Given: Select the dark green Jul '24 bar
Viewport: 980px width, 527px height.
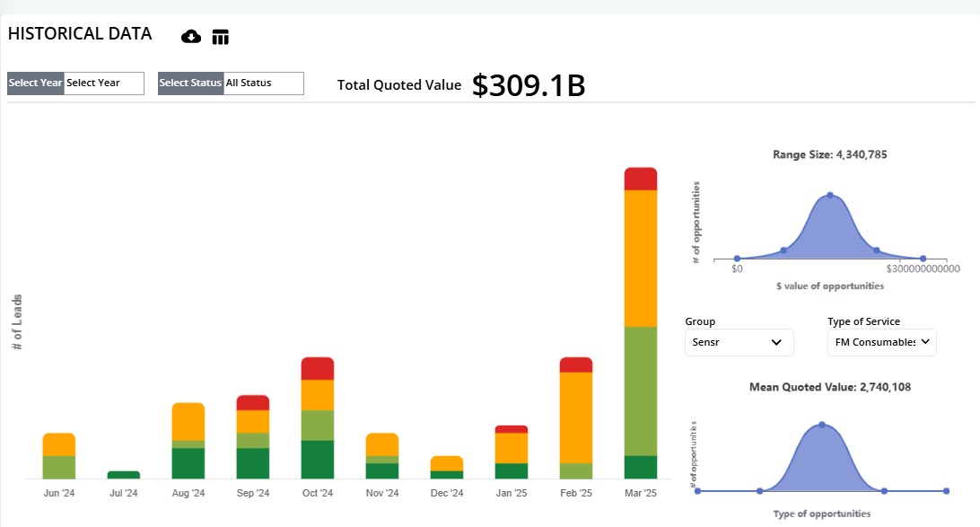Looking at the screenshot, I should 124,475.
